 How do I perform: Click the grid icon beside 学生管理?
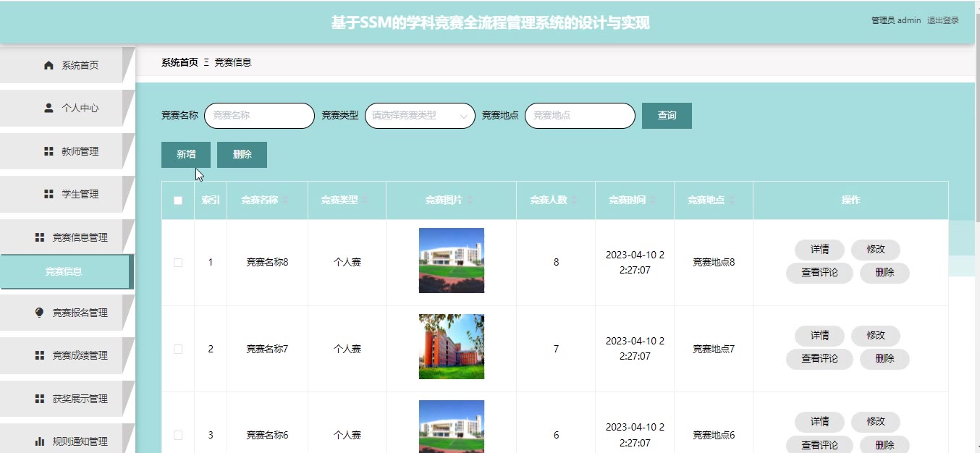point(49,194)
